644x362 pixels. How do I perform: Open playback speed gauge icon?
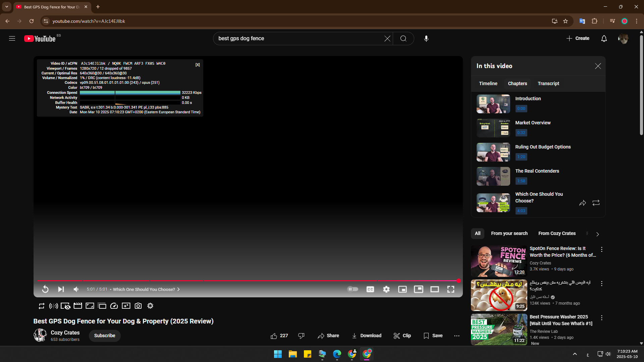(114, 306)
